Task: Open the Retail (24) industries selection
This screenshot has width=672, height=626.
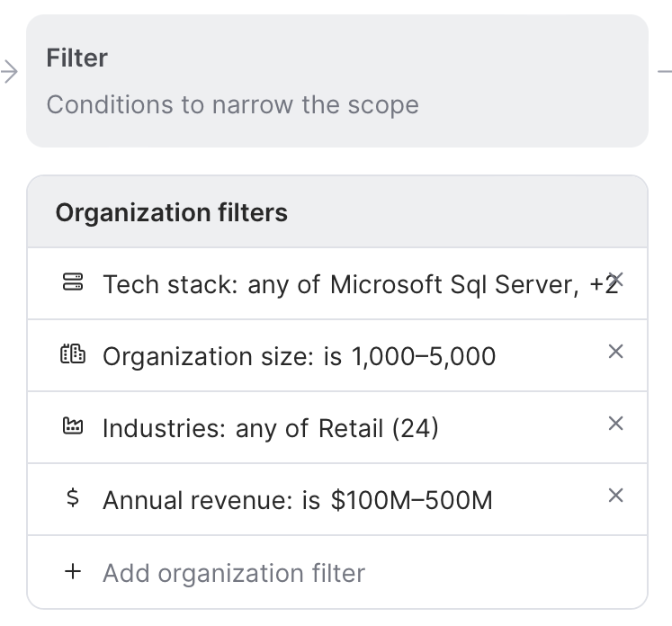Action: pos(378,428)
